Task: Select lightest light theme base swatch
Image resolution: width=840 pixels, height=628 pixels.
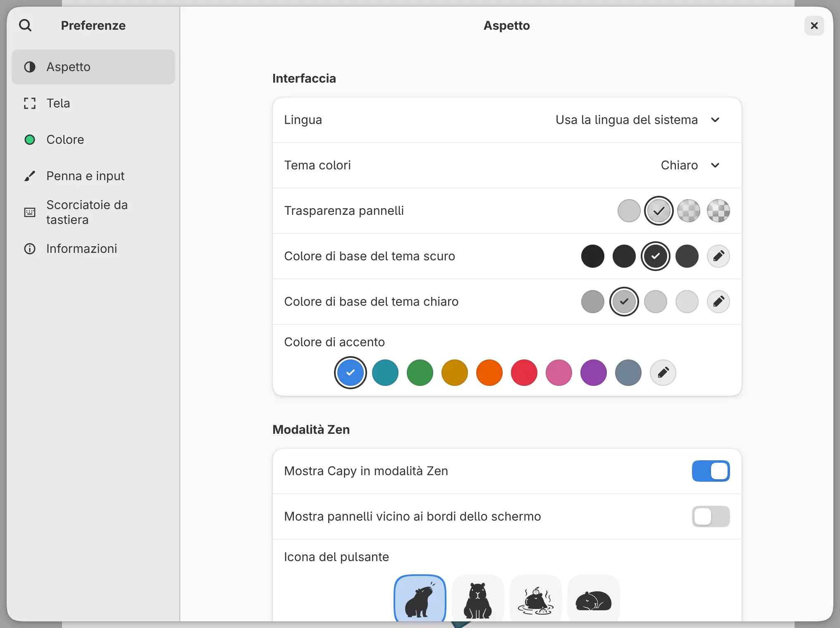Action: click(x=687, y=302)
